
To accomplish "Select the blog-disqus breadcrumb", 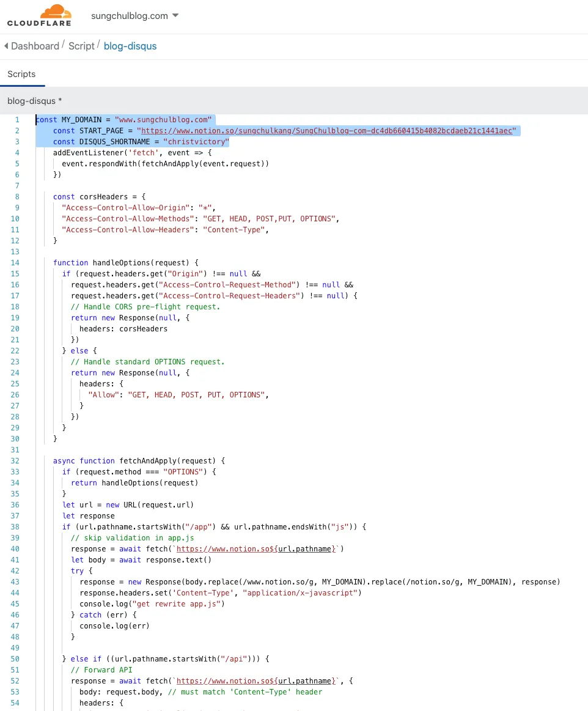I will pos(130,46).
